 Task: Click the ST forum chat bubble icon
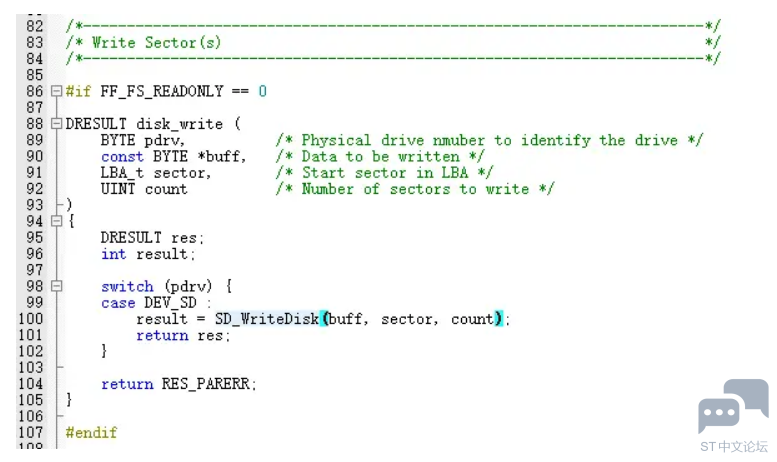(x=732, y=406)
